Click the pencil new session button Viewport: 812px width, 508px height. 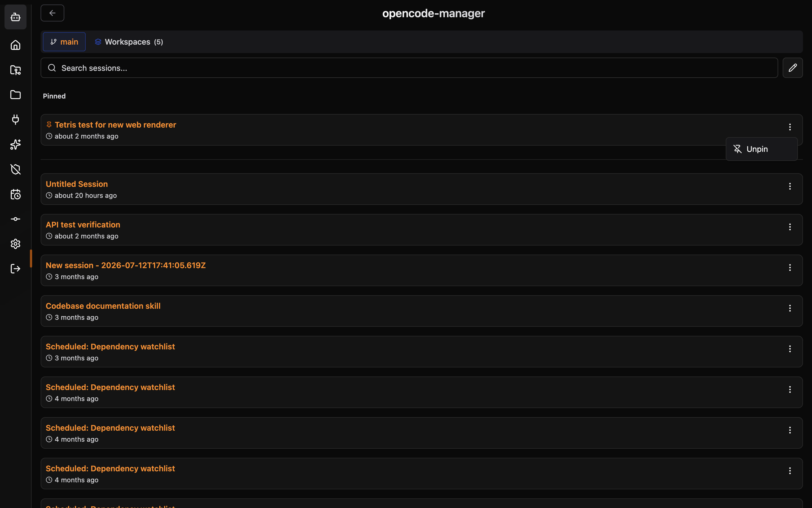coord(793,68)
